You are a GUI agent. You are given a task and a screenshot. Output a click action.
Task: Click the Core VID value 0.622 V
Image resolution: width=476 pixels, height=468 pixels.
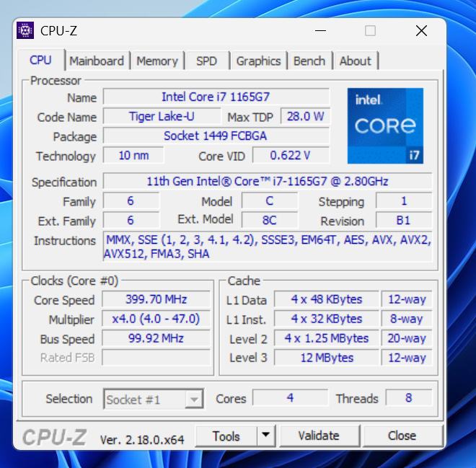pyautogui.click(x=291, y=155)
